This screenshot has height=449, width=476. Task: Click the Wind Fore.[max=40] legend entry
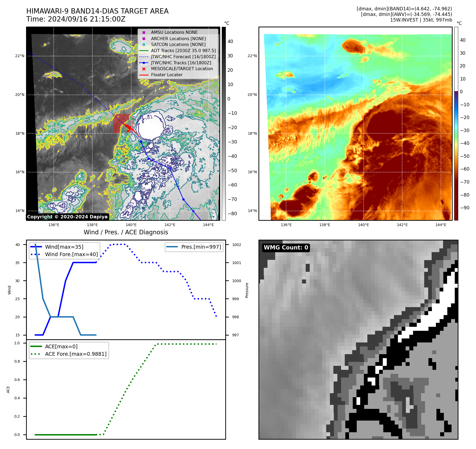[71, 254]
